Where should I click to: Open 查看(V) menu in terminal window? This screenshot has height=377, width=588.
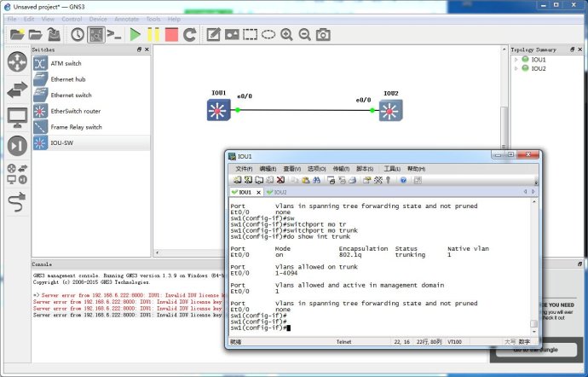(x=291, y=169)
